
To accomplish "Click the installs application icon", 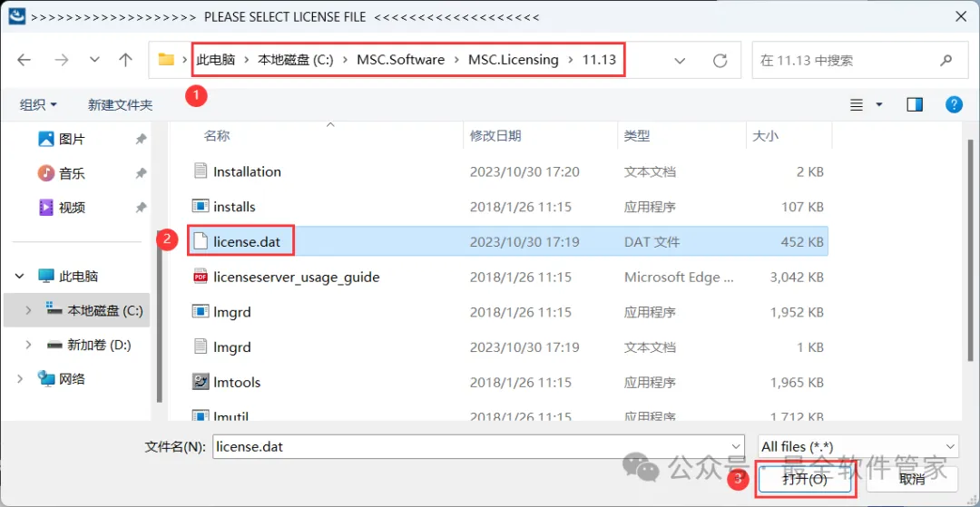I will tap(200, 206).
